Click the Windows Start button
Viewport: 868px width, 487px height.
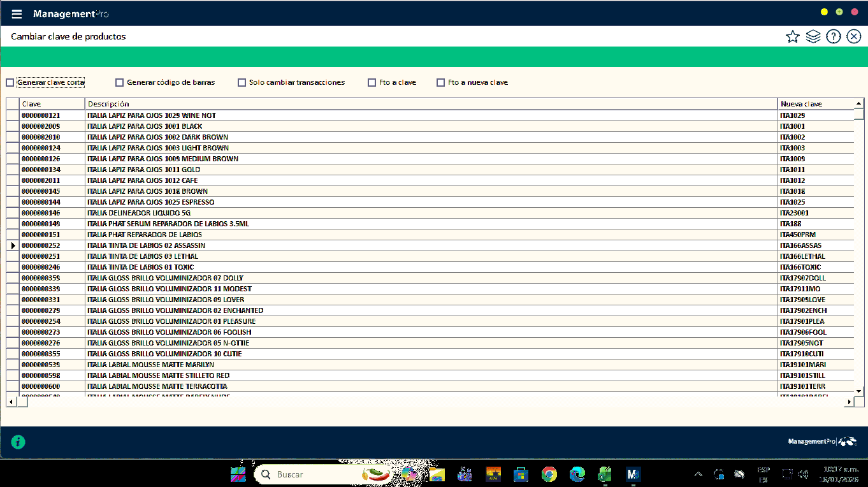(238, 474)
